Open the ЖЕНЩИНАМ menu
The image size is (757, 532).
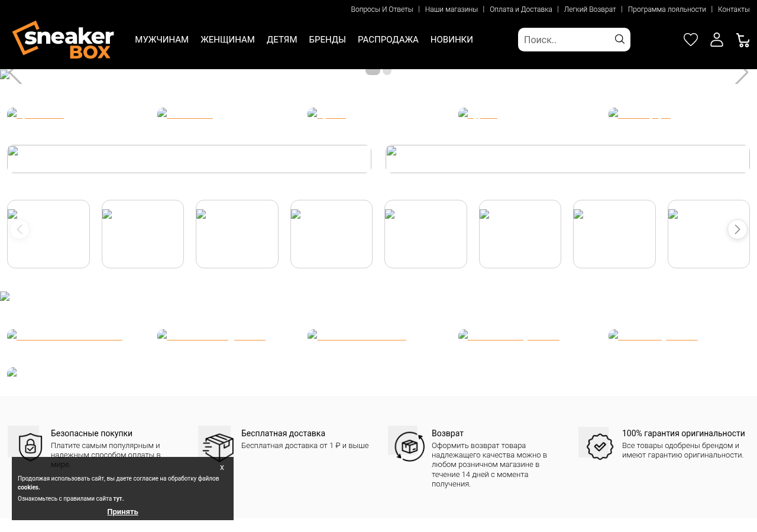[228, 40]
